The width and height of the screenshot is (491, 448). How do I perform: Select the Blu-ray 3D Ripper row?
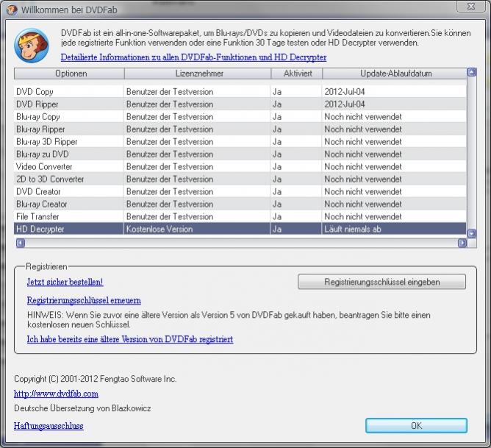[240, 141]
